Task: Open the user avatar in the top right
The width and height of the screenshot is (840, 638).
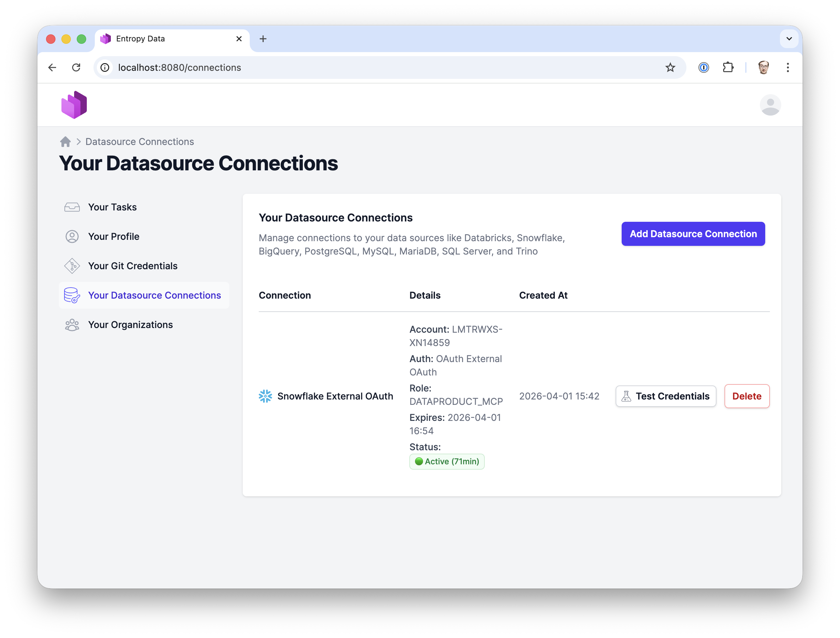Action: click(771, 105)
